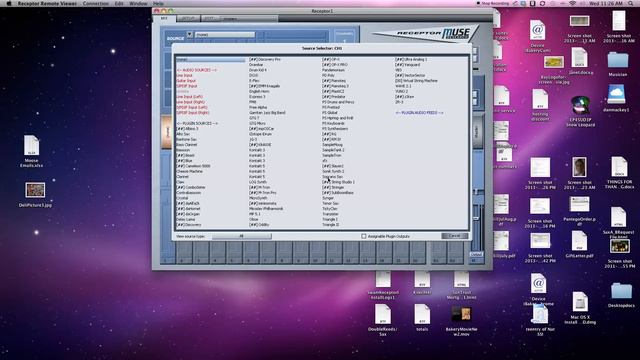This screenshot has height=360, width=640.
Task: Choose Bass Clarinet plugin source
Action: point(187,144)
